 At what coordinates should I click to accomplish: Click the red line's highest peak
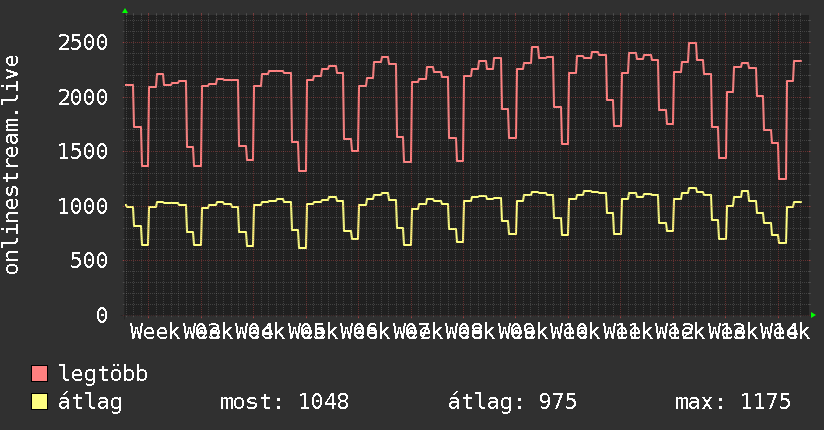pyautogui.click(x=692, y=44)
